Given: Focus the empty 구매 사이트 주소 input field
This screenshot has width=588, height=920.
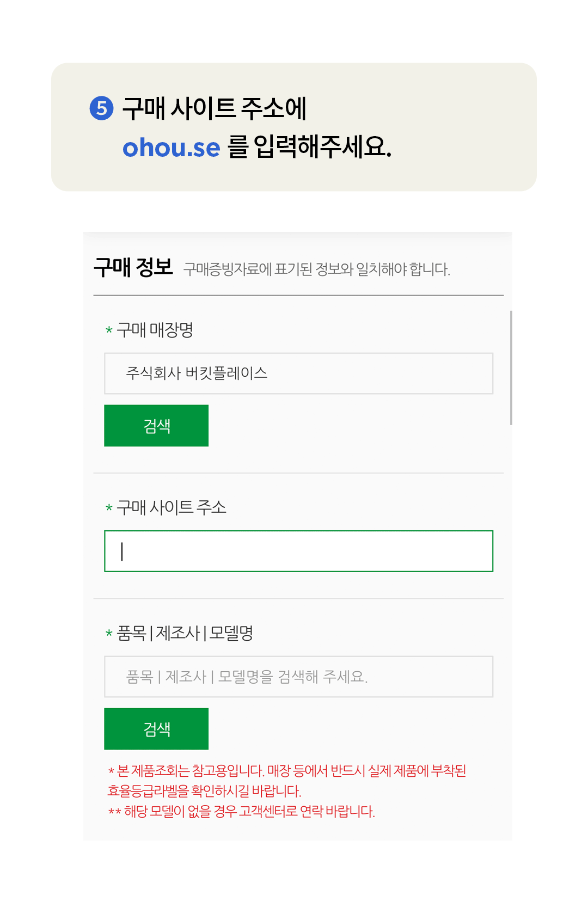Looking at the screenshot, I should (298, 551).
